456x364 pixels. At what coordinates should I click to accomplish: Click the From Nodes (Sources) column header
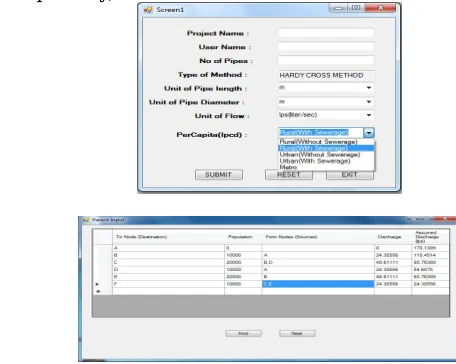click(x=318, y=237)
